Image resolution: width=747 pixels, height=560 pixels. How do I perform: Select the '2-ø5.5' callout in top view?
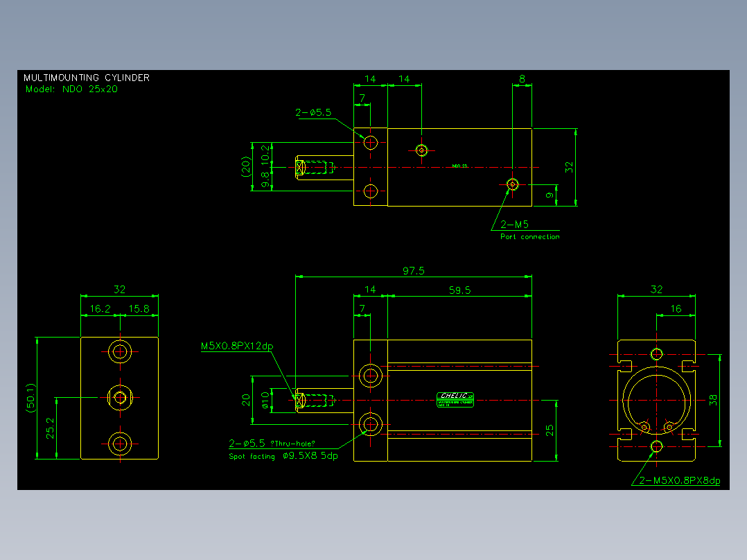coord(313,112)
